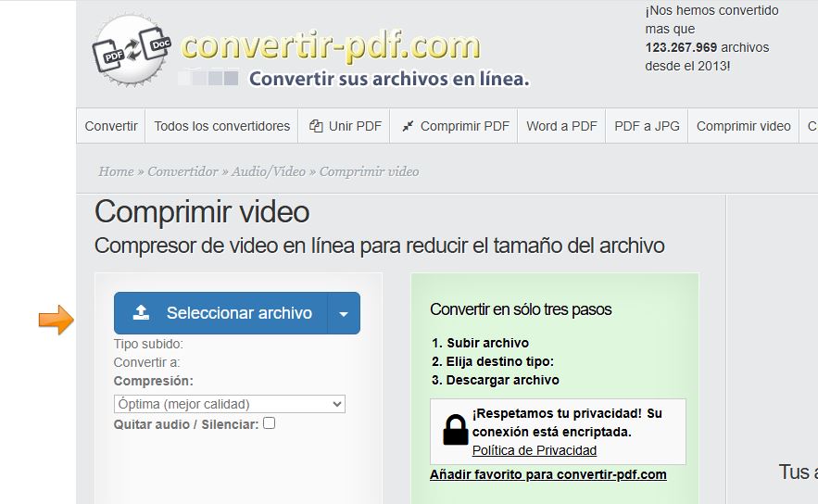Click the '3. Descargar archivo' step text

(x=496, y=380)
